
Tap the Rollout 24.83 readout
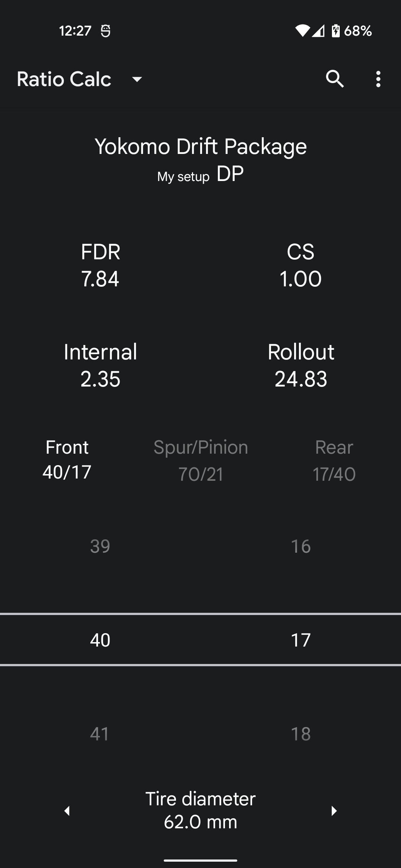[301, 365]
